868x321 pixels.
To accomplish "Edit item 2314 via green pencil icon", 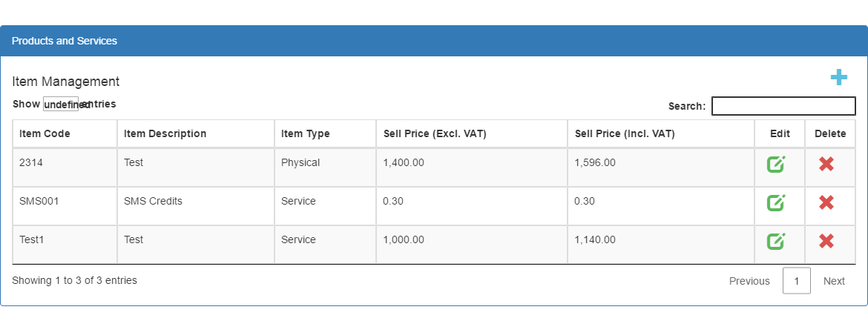I will (x=776, y=165).
